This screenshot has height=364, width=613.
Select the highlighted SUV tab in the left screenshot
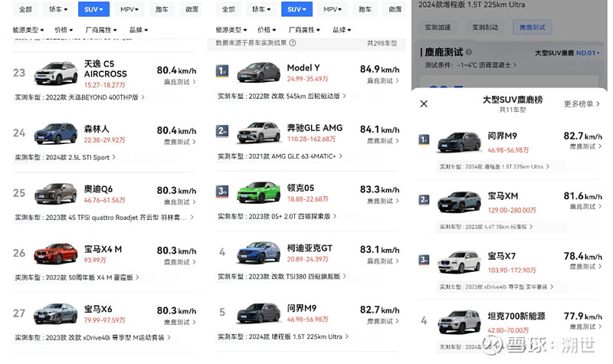[x=93, y=9]
